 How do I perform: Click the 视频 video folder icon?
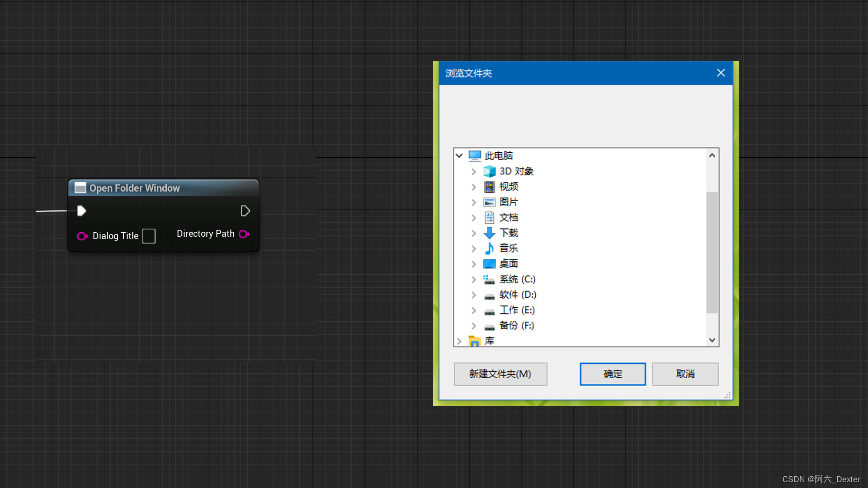(x=489, y=187)
